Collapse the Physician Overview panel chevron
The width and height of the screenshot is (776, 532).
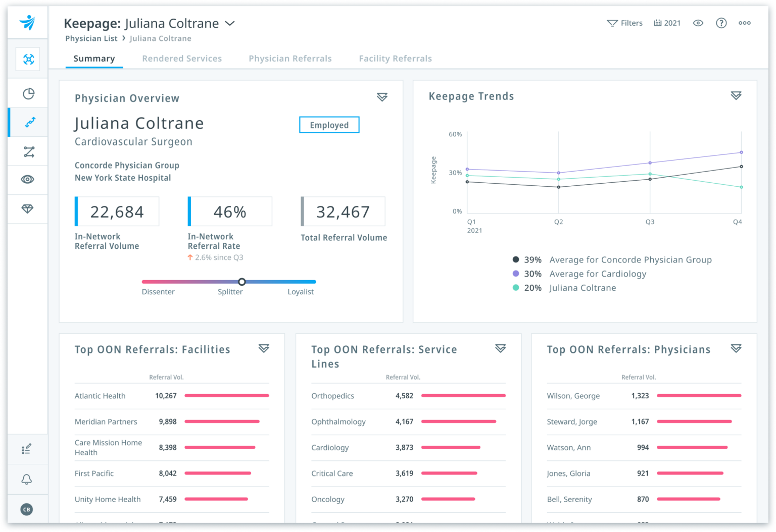[382, 97]
